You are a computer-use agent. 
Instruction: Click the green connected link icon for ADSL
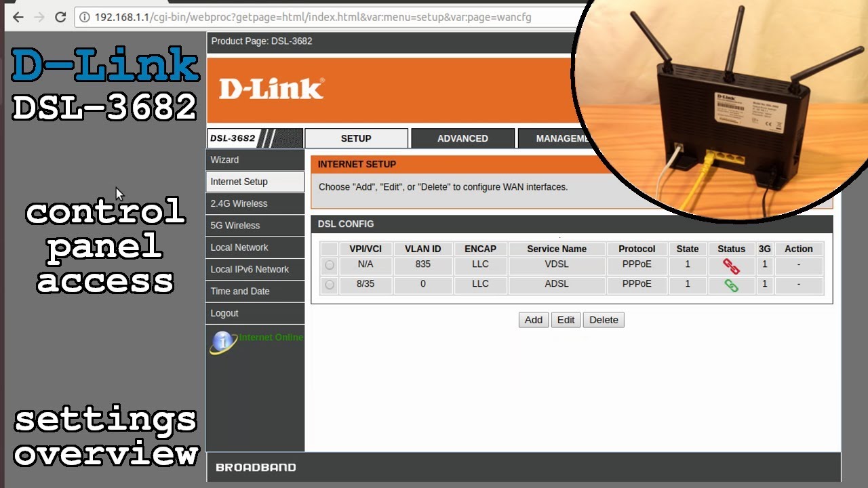731,285
